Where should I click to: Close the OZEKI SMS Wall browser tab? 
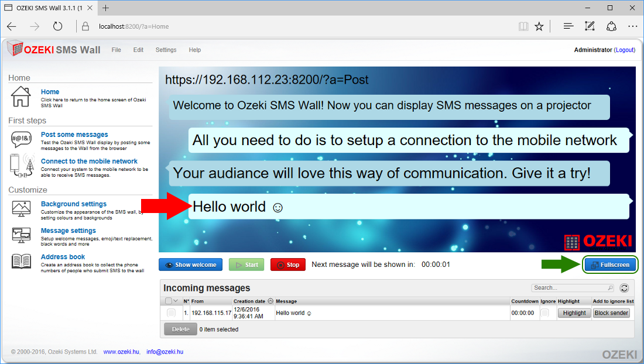(x=90, y=8)
